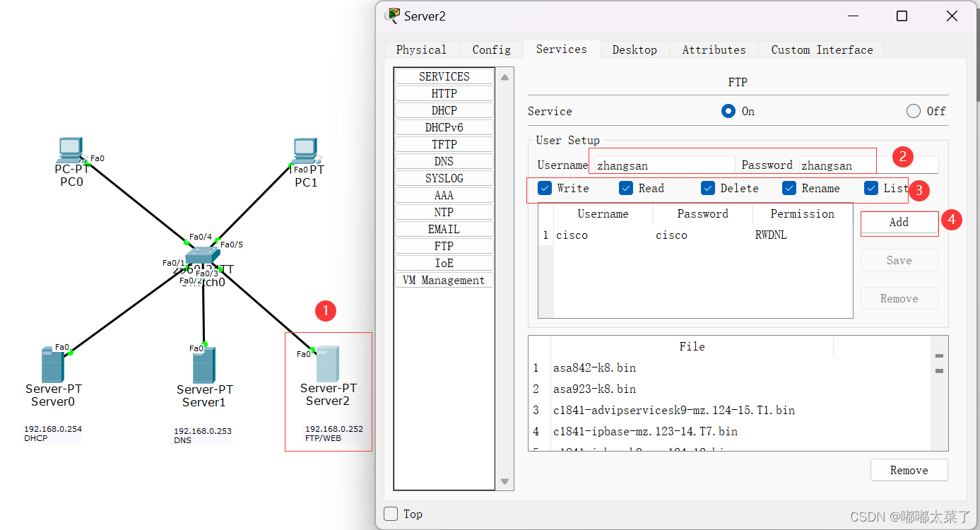980x530 pixels.
Task: Toggle the Read permission checkbox
Action: tap(626, 188)
